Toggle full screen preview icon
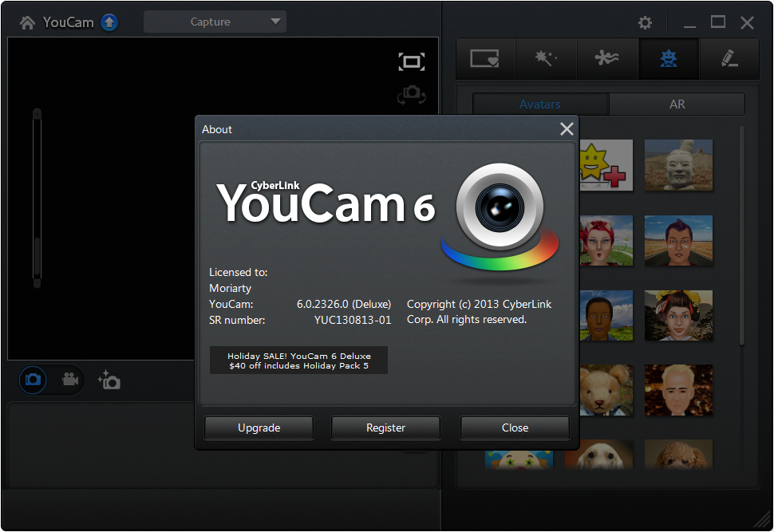The width and height of the screenshot is (774, 532). pos(412,61)
